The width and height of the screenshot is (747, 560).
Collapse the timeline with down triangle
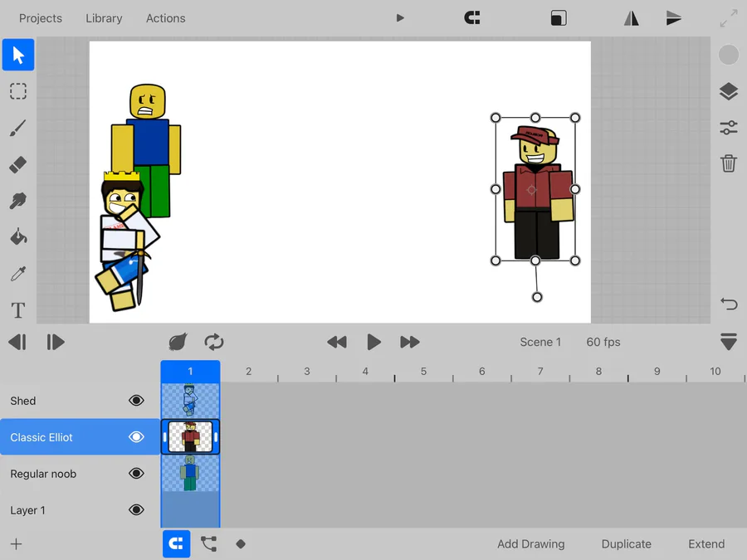729,342
